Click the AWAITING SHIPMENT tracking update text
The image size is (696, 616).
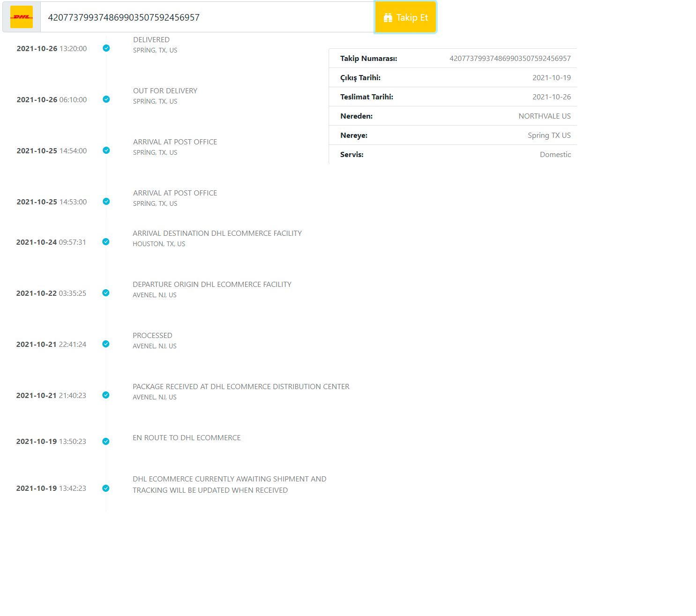pyautogui.click(x=230, y=485)
